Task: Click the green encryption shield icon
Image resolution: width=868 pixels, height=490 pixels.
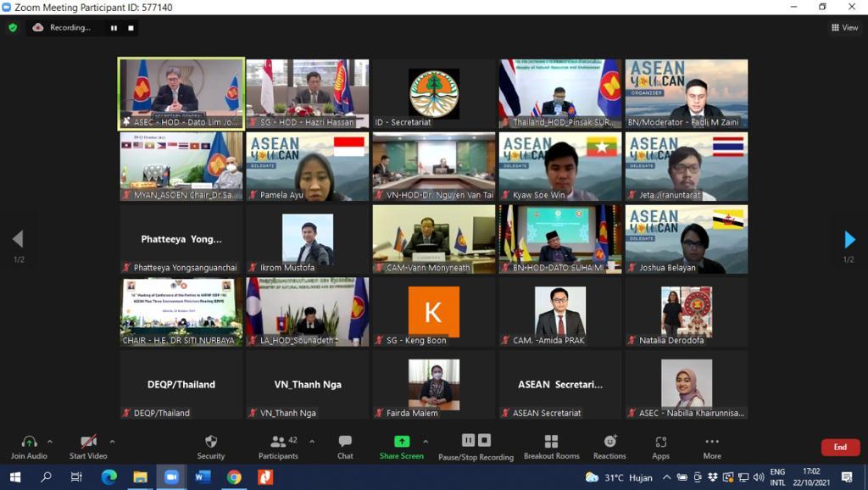Action: pos(13,27)
